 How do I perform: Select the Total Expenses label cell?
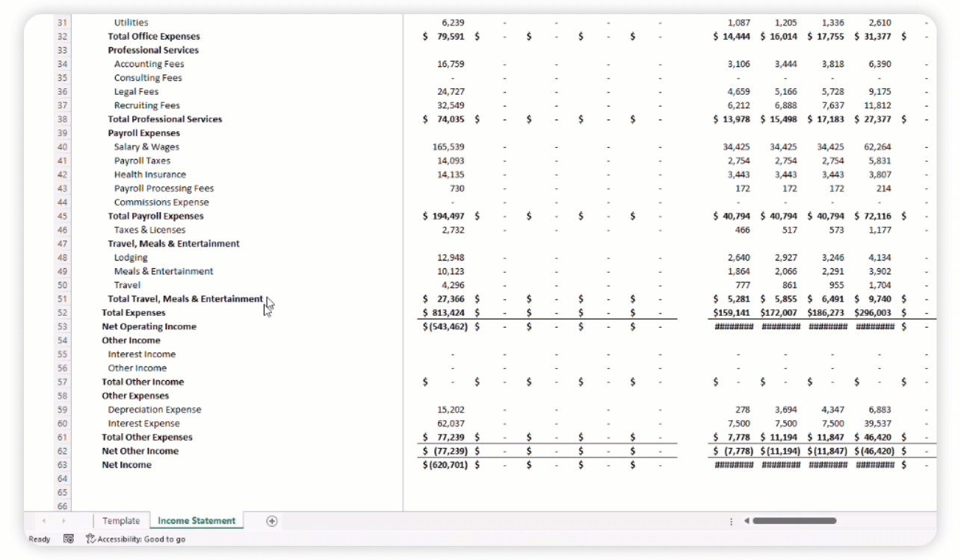coord(133,312)
